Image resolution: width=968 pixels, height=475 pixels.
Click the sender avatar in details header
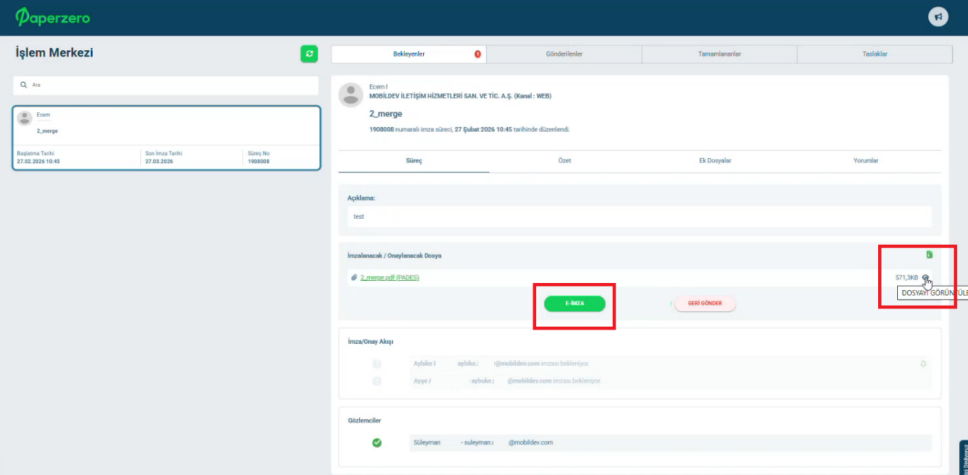pyautogui.click(x=350, y=94)
